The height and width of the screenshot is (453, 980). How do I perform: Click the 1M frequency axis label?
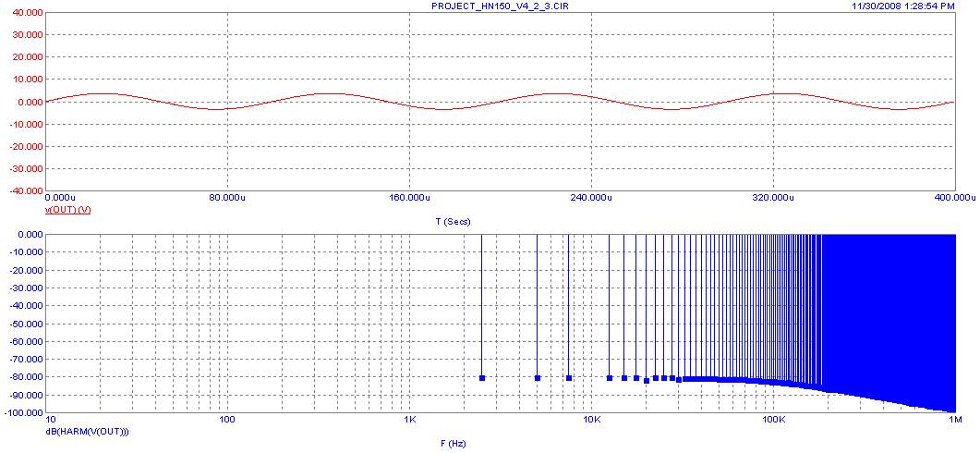tap(956, 419)
